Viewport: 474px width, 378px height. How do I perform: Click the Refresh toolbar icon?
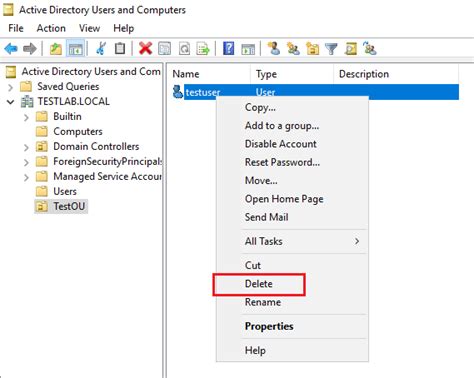pos(184,49)
